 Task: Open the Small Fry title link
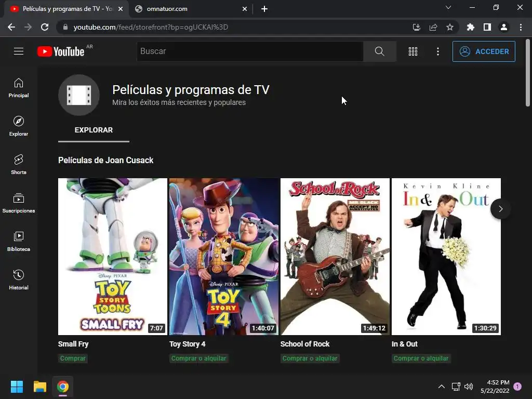(73, 344)
